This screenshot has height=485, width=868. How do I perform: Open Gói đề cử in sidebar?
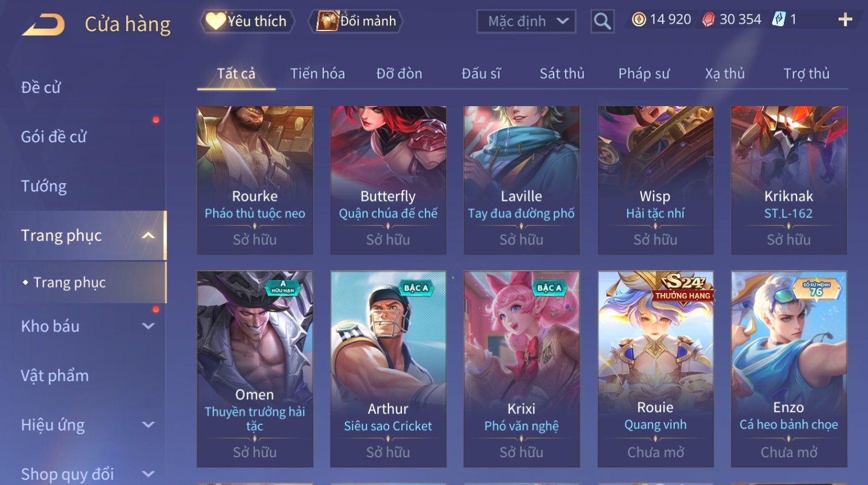tap(54, 137)
